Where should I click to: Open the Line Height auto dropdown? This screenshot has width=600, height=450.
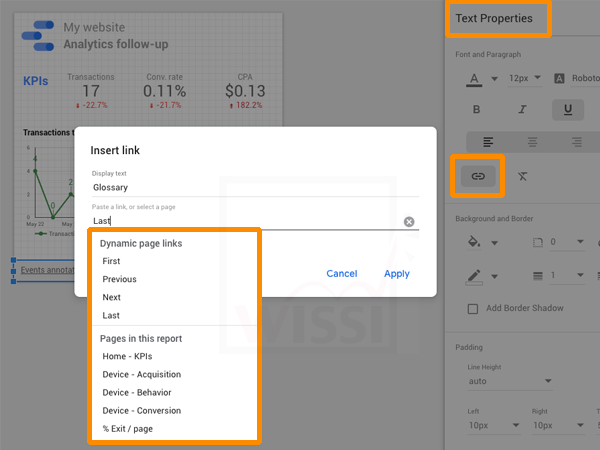[510, 381]
